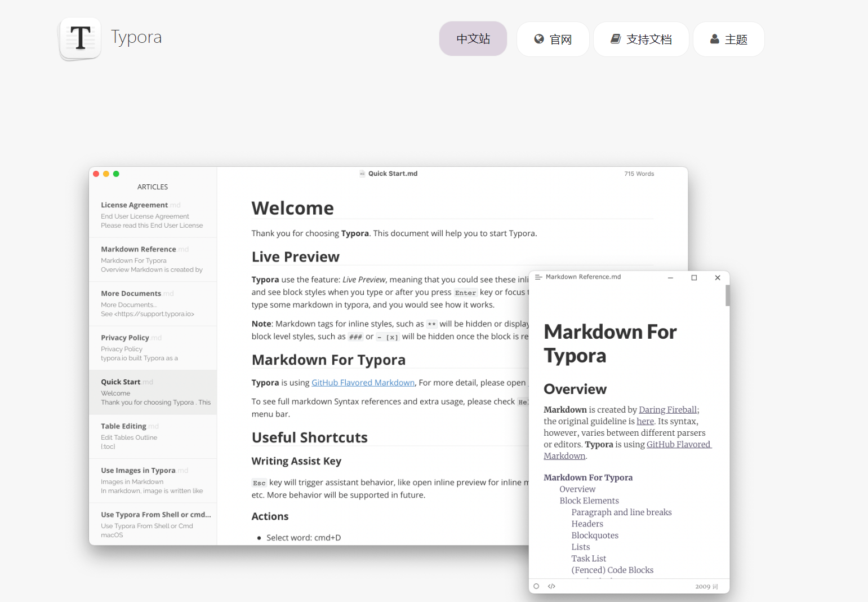Viewport: 868px width, 602px height.
Task: Select Markdown Reference article in sidebar
Action: [x=153, y=259]
